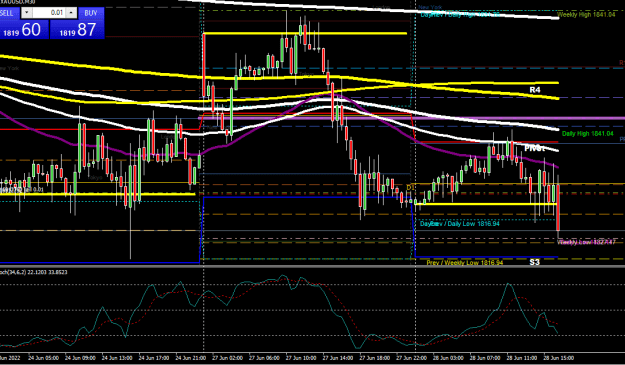Click the '27 Jun 02:00' time axis label

click(x=228, y=358)
